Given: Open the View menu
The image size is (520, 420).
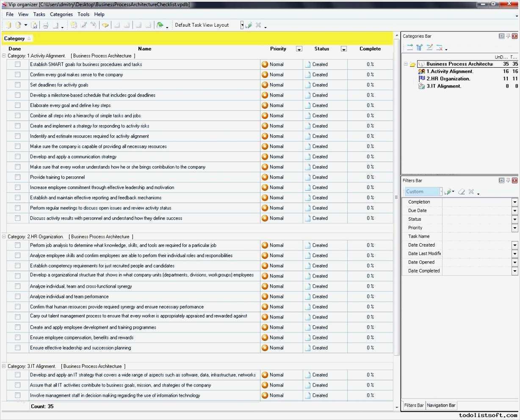Looking at the screenshot, I should 23,14.
